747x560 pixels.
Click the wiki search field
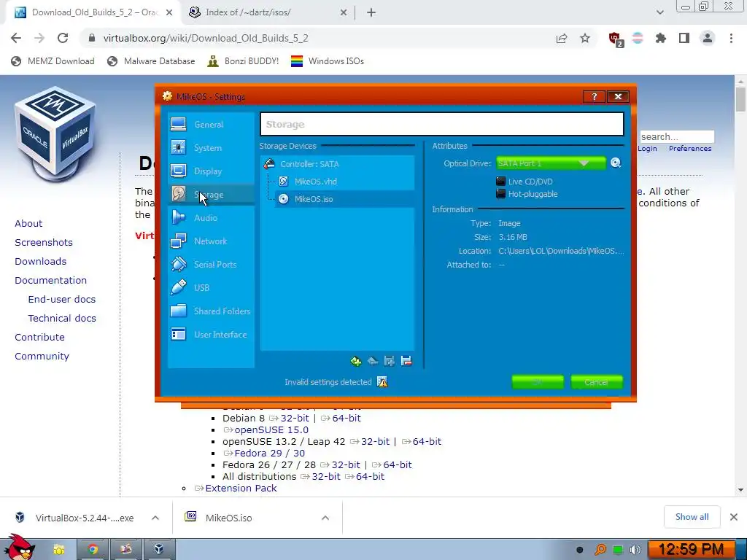[x=676, y=136]
